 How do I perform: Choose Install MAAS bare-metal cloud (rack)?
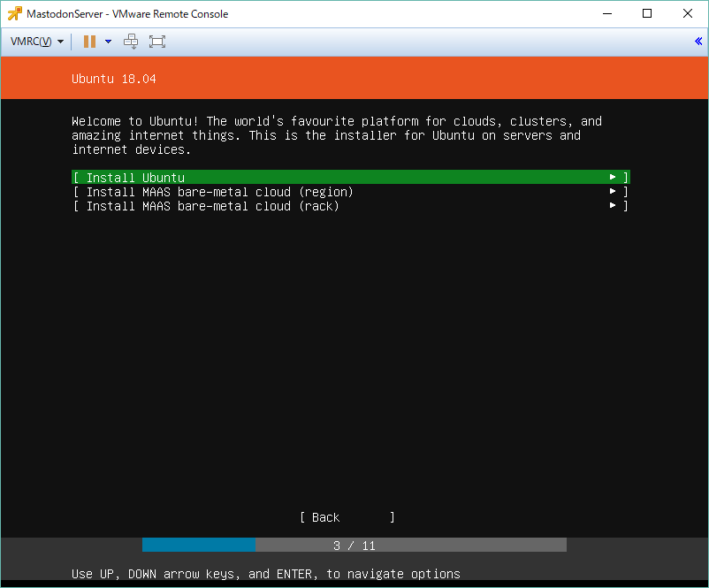(x=212, y=206)
